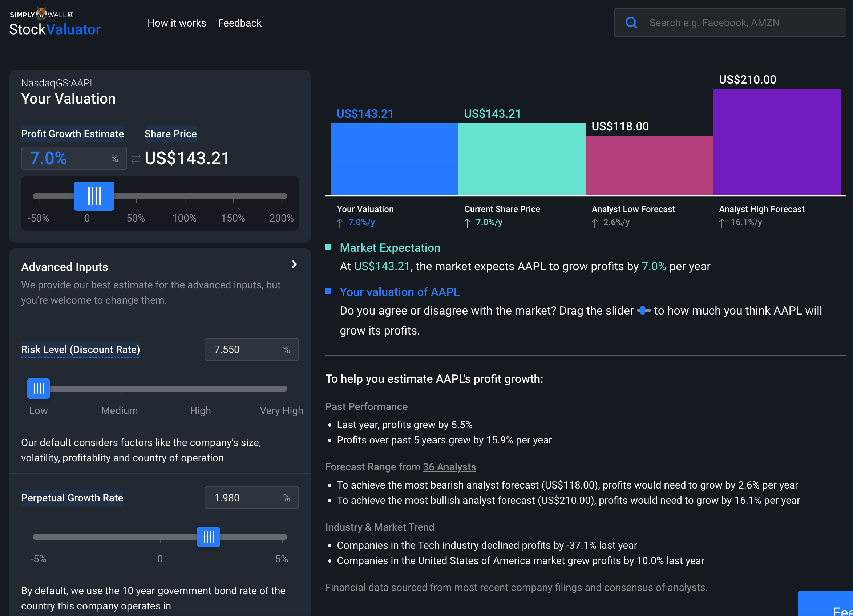The image size is (853, 616).
Task: Click the 1.980 perpetual growth input
Action: 252,498
